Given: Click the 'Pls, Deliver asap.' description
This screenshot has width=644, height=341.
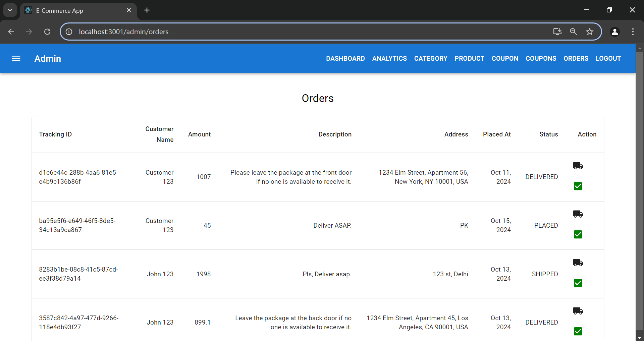Looking at the screenshot, I should click(x=327, y=274).
